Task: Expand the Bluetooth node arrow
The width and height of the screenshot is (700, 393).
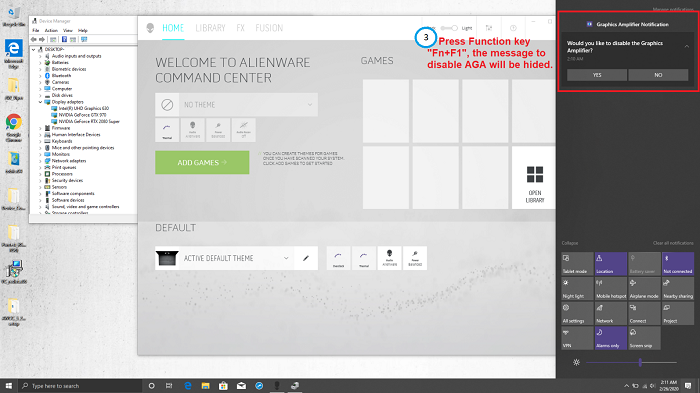Action: tap(40, 76)
